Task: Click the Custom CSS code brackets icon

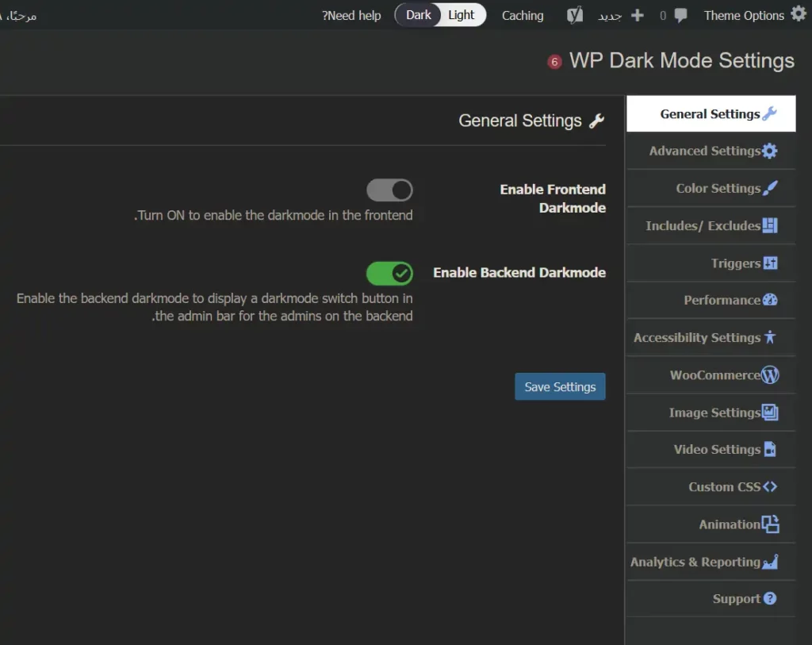Action: [769, 486]
